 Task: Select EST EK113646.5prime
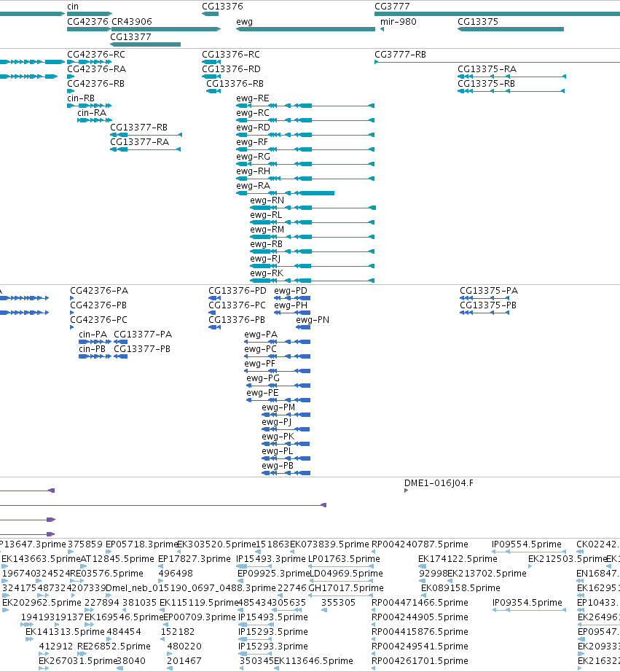[313, 661]
